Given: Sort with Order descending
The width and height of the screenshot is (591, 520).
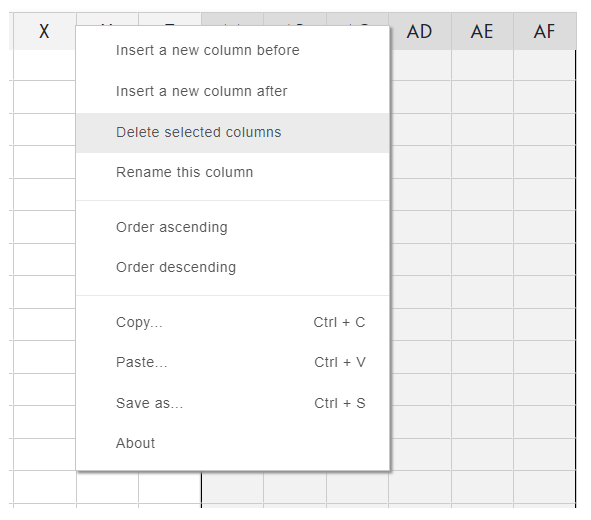Looking at the screenshot, I should 233,268.
